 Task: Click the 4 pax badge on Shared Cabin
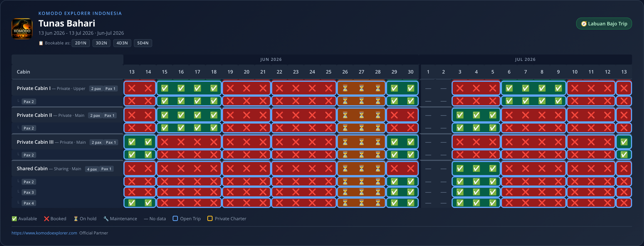(92, 169)
